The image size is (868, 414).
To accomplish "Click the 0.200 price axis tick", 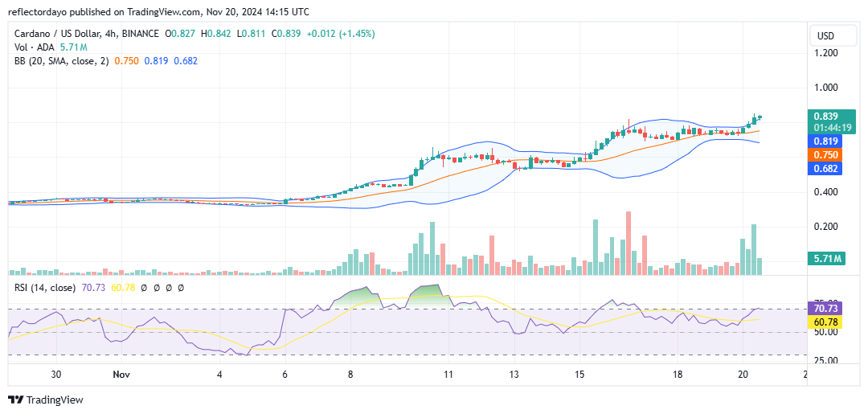I will point(826,227).
